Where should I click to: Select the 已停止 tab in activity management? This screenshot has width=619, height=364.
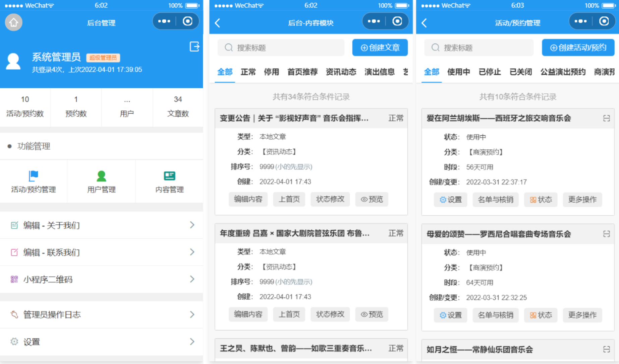point(490,72)
